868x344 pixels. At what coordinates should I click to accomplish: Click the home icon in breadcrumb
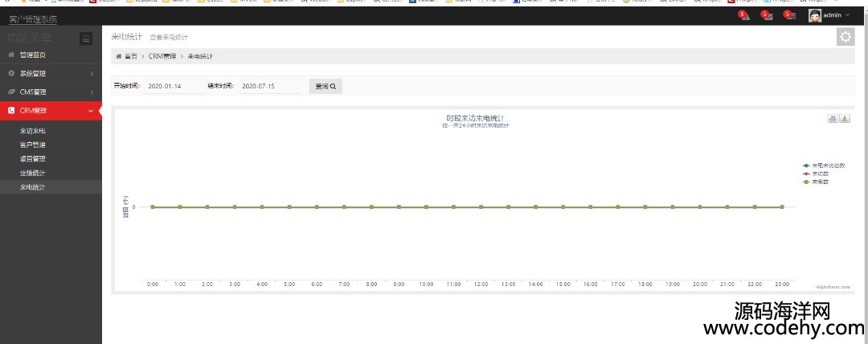tap(119, 56)
